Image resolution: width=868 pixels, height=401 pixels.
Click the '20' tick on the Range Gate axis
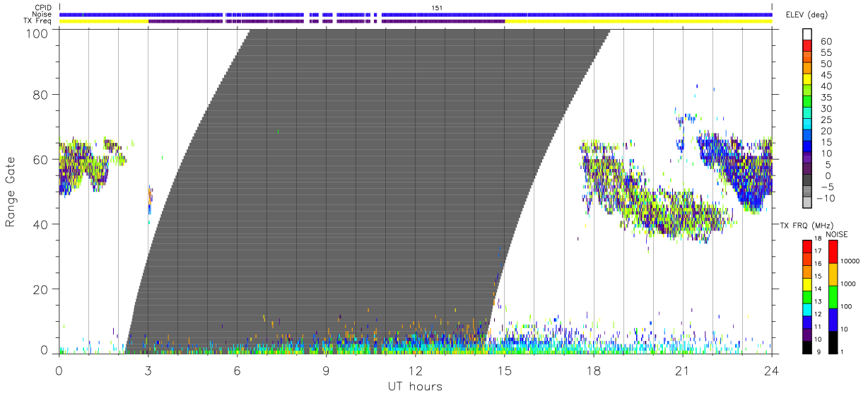click(x=41, y=289)
